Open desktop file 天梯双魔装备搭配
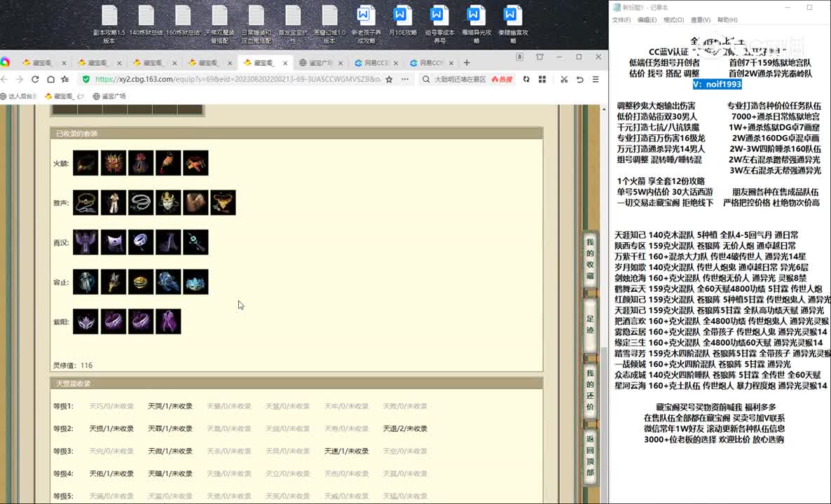 [219, 24]
